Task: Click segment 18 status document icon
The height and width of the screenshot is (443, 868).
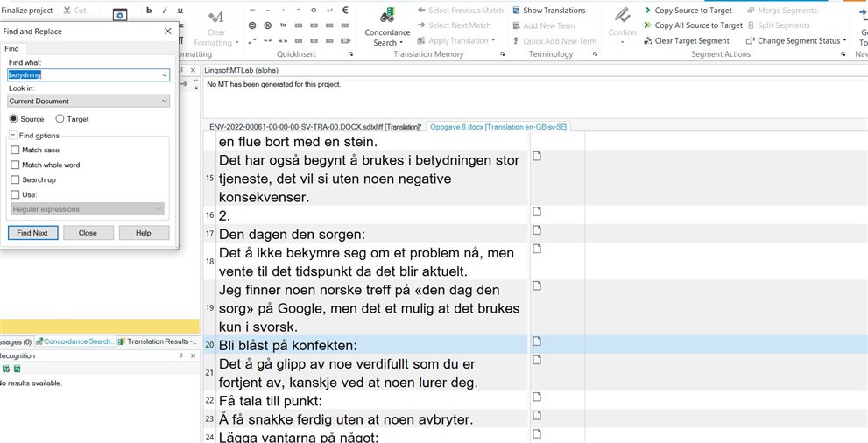Action: 536,249
